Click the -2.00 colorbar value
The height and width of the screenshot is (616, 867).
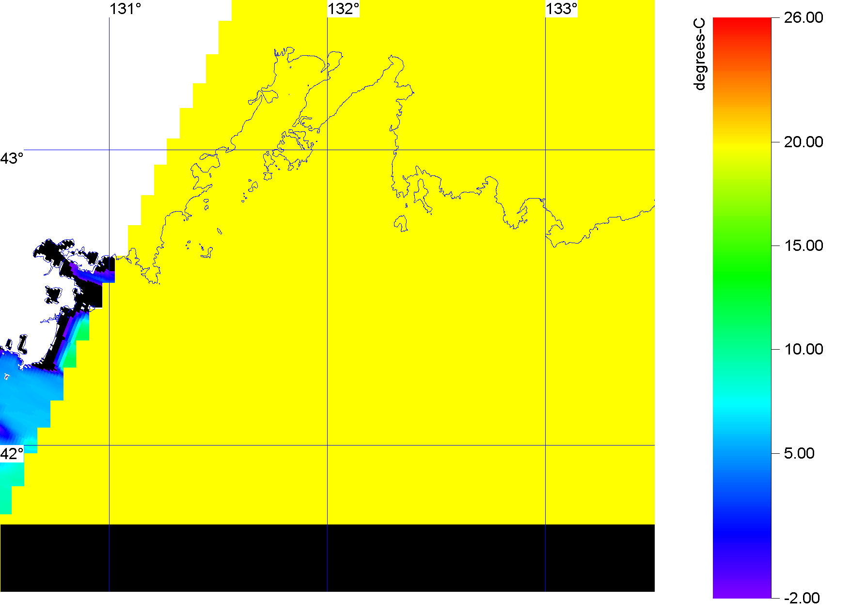[802, 598]
